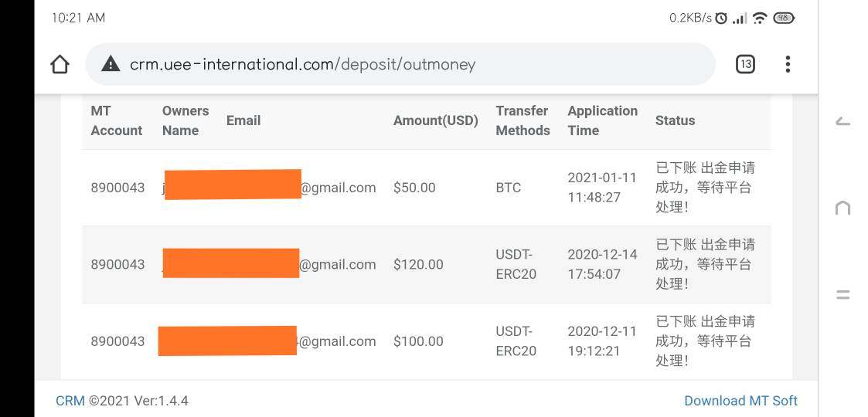868x417 pixels.
Task: Tap the Android recents navigation icon
Action: [x=843, y=295]
